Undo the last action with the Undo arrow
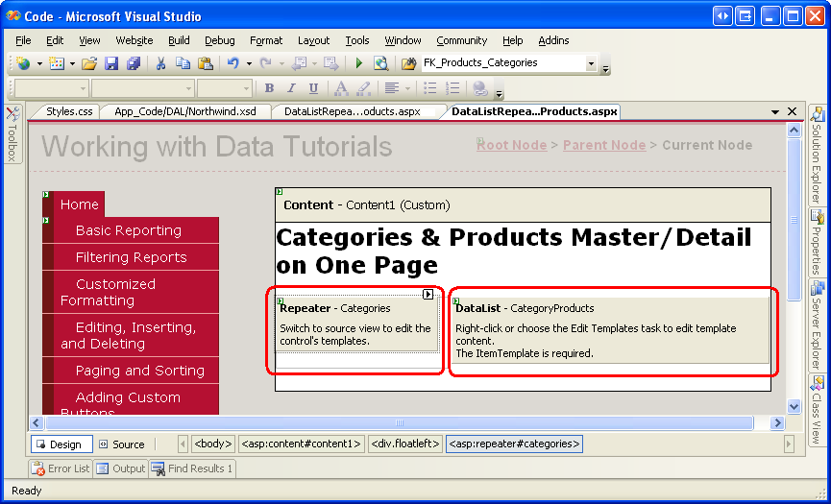831x504 pixels. point(232,63)
